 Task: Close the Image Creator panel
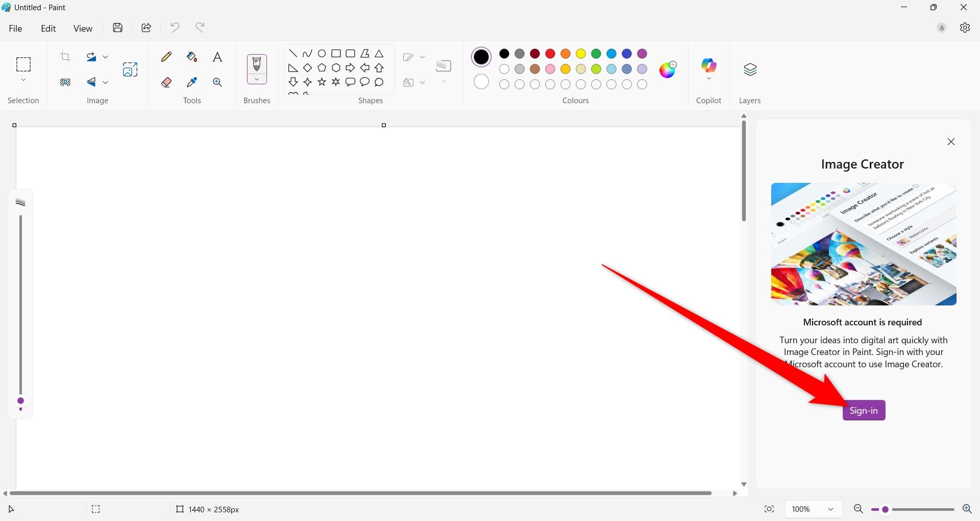tap(951, 142)
